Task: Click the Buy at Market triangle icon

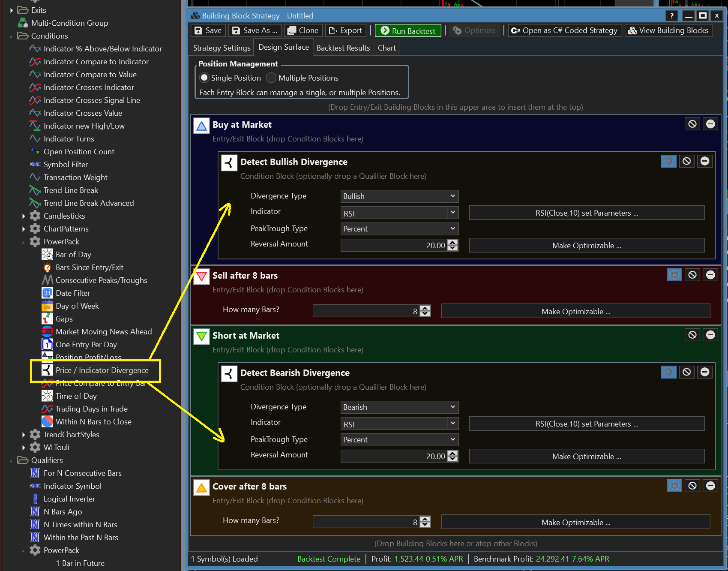Action: click(x=201, y=126)
